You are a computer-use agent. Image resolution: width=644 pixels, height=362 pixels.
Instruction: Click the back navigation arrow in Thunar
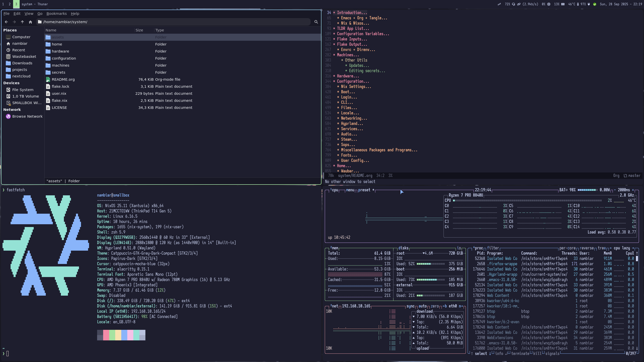[x=6, y=22]
